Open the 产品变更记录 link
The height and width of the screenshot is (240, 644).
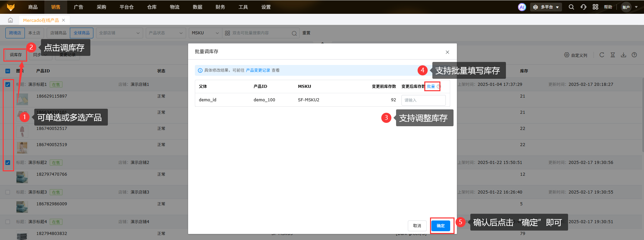click(258, 70)
